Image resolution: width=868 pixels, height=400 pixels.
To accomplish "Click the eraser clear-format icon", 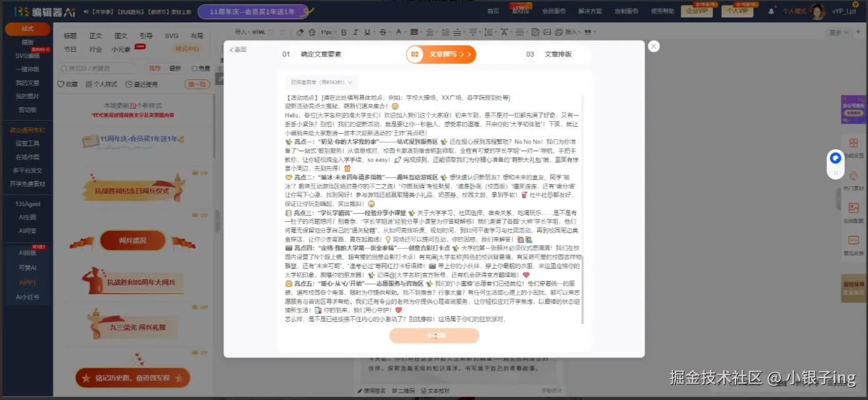I will tap(301, 32).
